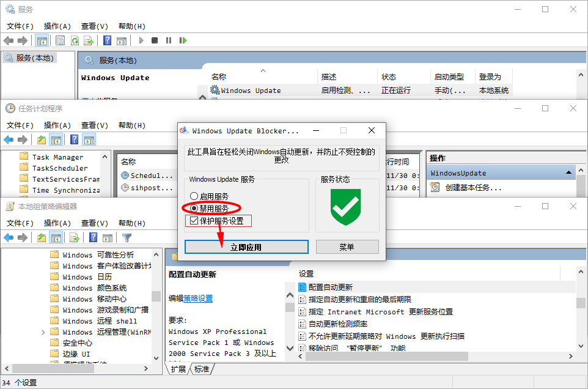Toggle action pane icon in Group Policy Editor
Screen dimensions: 588x389
pyautogui.click(x=108, y=237)
